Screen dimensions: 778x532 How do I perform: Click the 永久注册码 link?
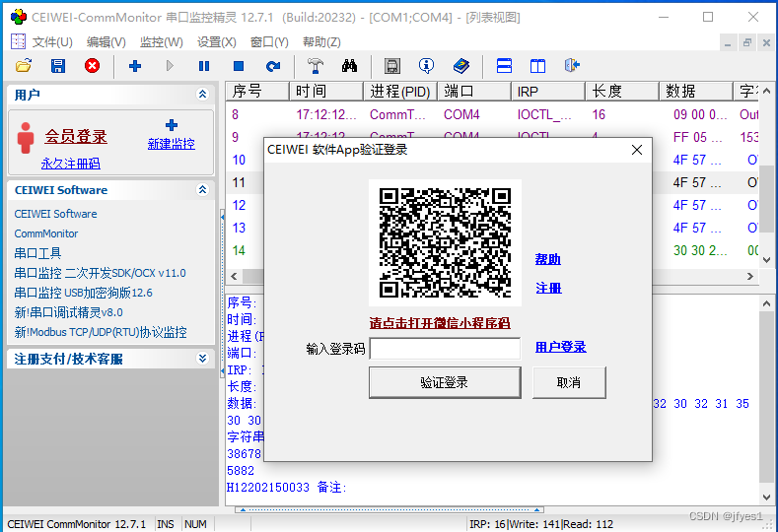tap(70, 164)
